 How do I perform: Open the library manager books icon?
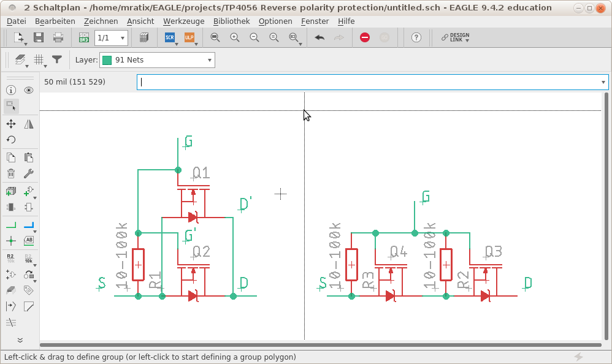pyautogui.click(x=144, y=37)
